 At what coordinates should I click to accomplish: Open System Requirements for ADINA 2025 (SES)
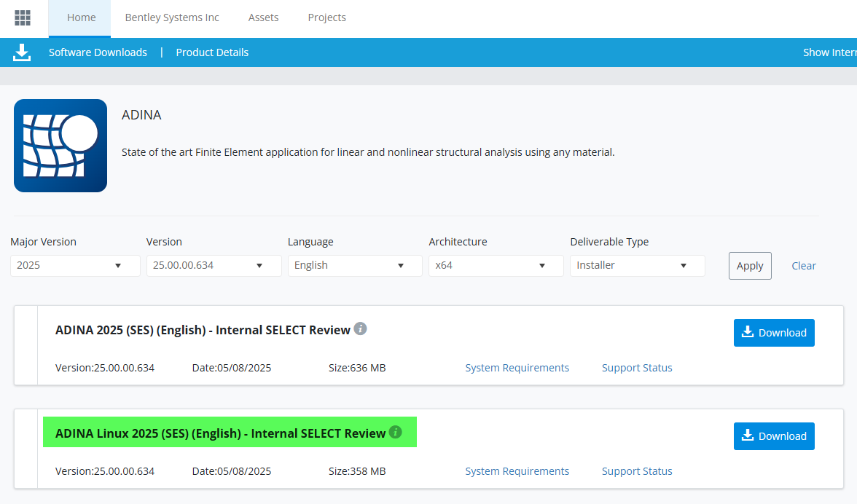click(517, 368)
